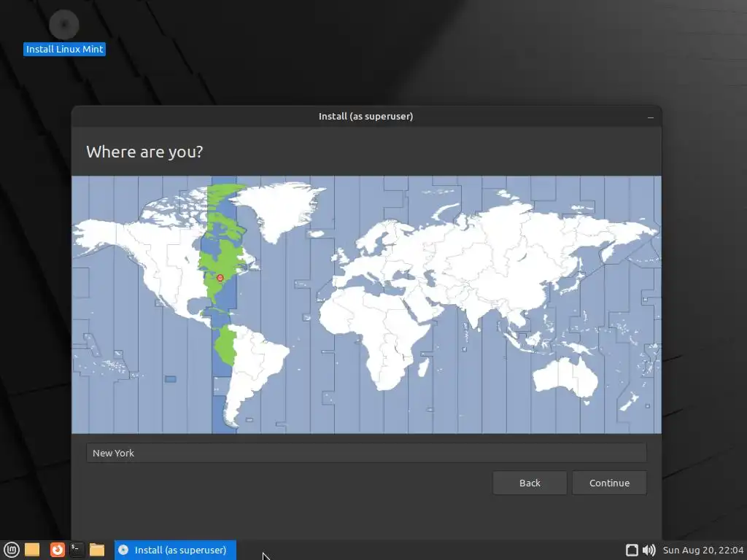Open the volume control in system tray
747x560 pixels.
[649, 550]
